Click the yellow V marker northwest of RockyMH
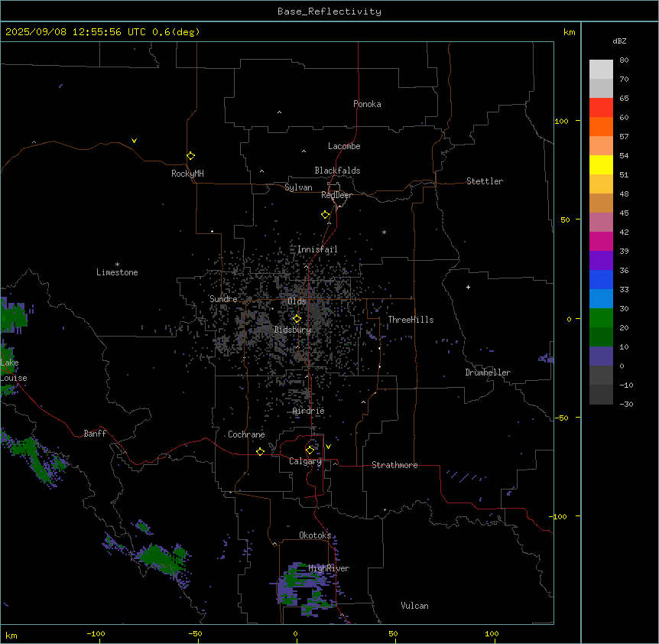The image size is (659, 644). pyautogui.click(x=134, y=141)
